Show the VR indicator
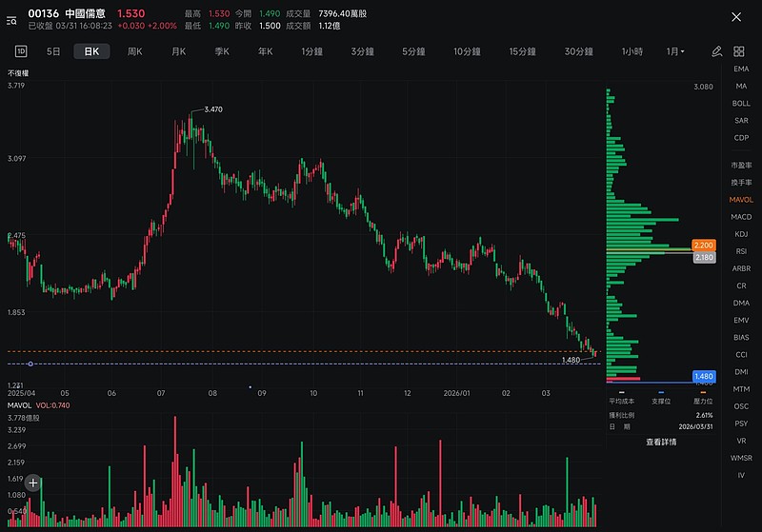 click(741, 441)
